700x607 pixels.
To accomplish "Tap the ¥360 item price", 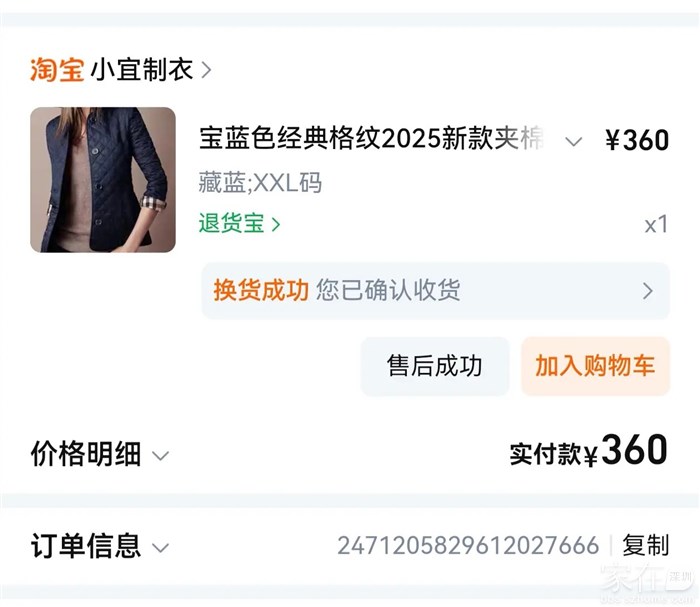I will click(637, 141).
